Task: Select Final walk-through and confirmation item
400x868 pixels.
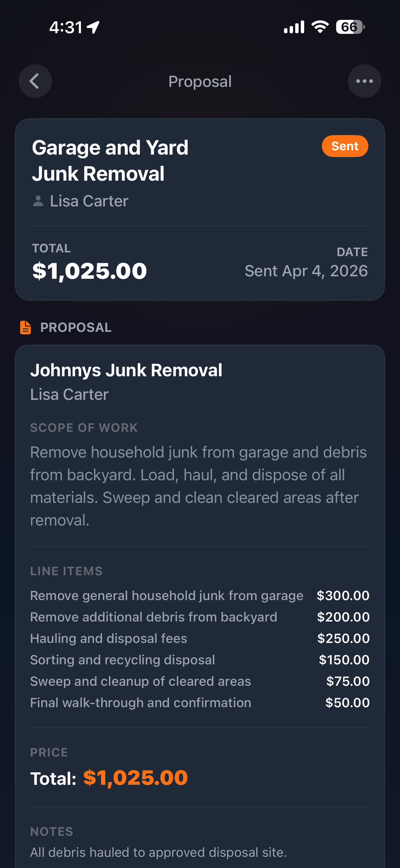Action: click(x=140, y=703)
